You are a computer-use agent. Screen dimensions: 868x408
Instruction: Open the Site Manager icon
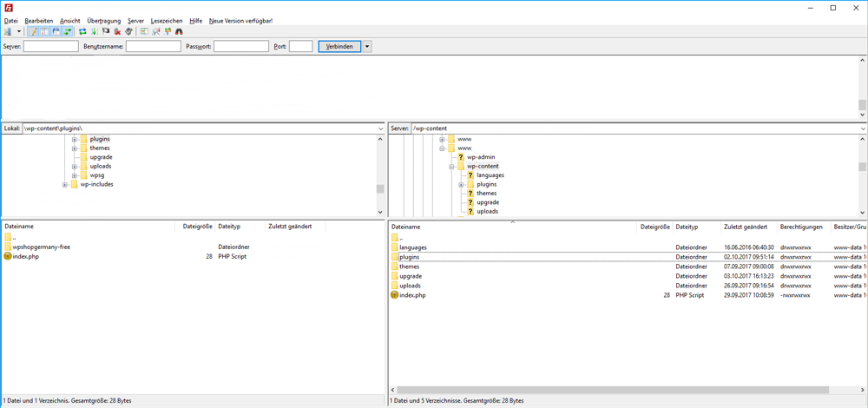click(8, 31)
